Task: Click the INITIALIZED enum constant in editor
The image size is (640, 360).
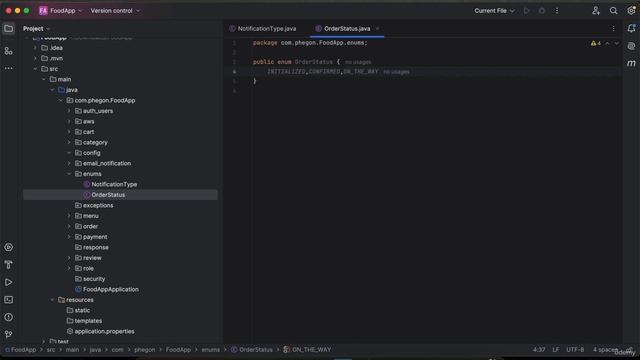Action: point(286,71)
